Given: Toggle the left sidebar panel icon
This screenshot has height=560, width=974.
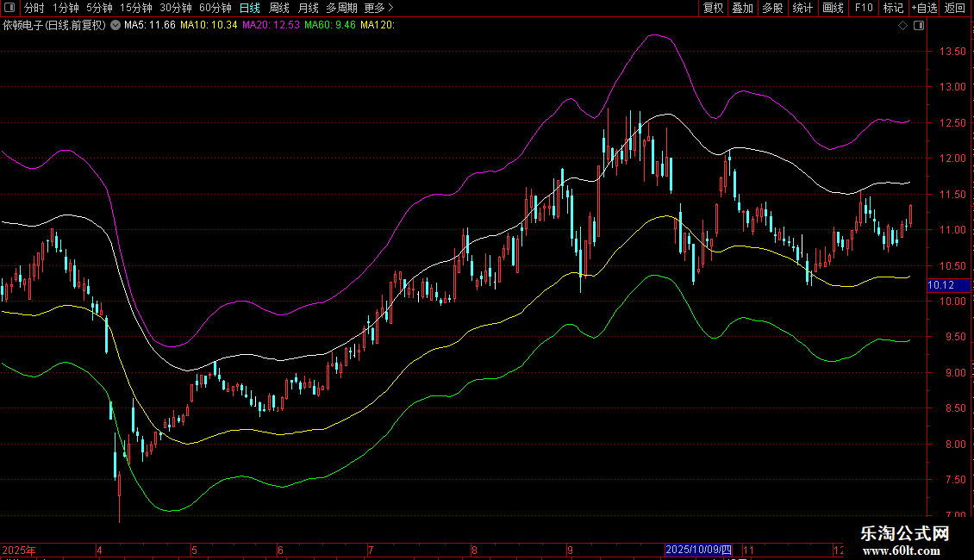Looking at the screenshot, I should (9, 8).
